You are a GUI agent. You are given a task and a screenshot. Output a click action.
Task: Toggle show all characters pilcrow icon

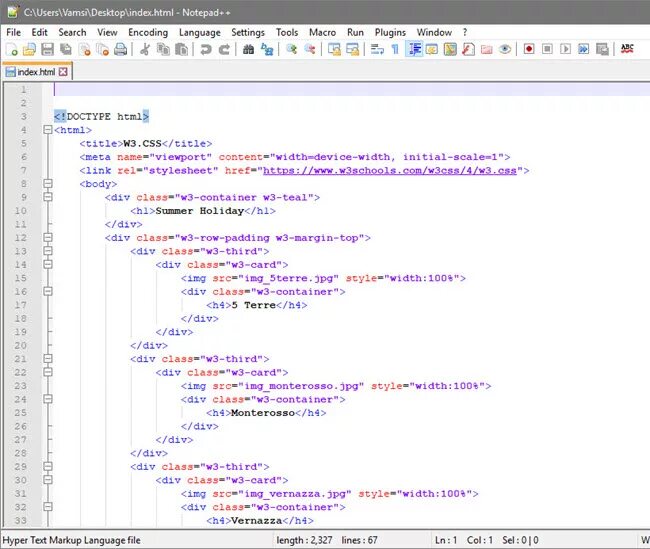[x=395, y=49]
